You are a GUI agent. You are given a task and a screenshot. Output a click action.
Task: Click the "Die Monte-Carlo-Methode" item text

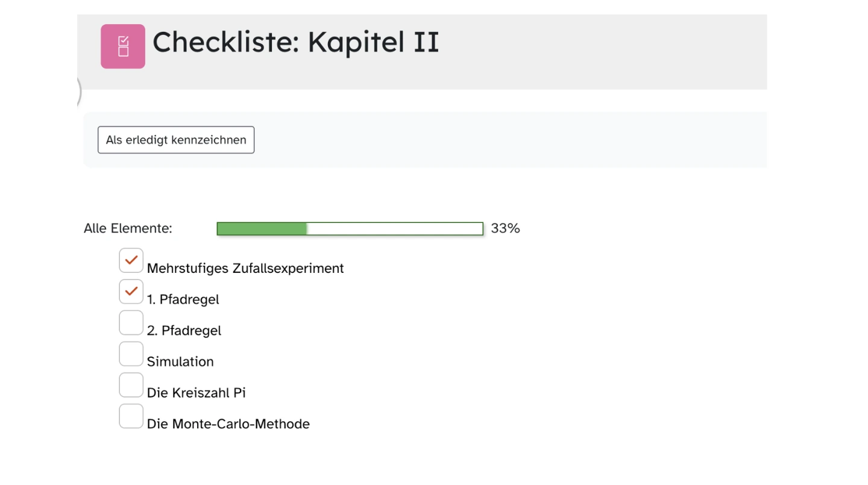[x=228, y=424]
